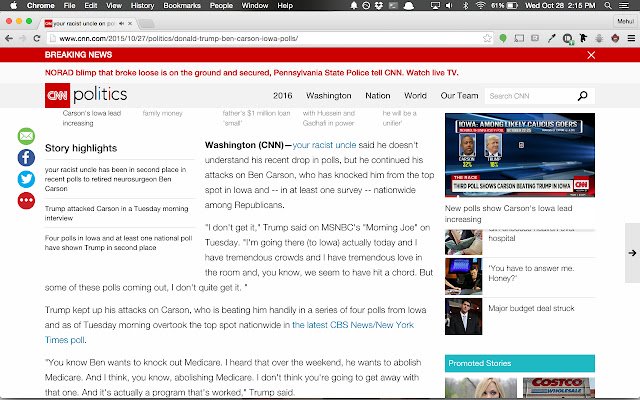This screenshot has height=400, width=640.
Task: Open the Apple menu
Action: (x=13, y=5)
